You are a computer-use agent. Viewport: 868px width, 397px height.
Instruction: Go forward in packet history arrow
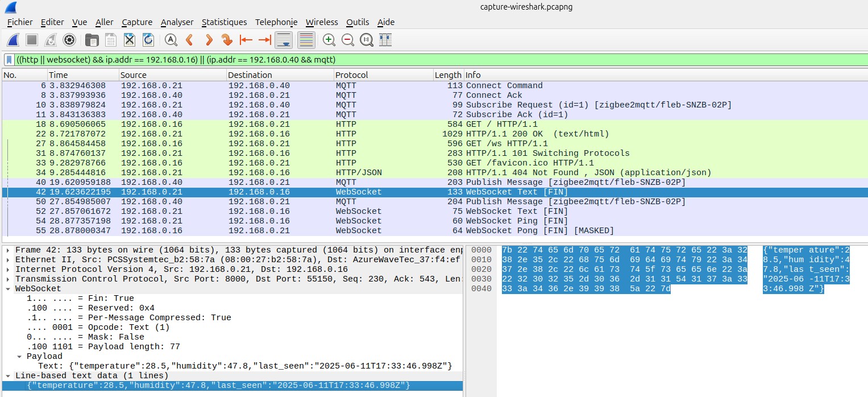coord(209,40)
